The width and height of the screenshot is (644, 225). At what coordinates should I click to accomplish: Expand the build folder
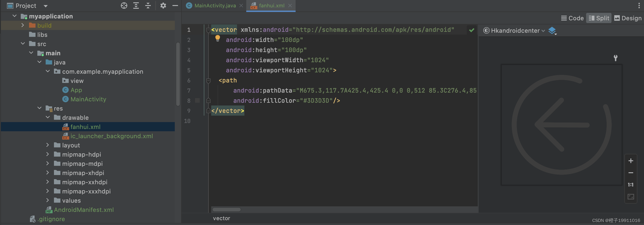click(x=23, y=25)
